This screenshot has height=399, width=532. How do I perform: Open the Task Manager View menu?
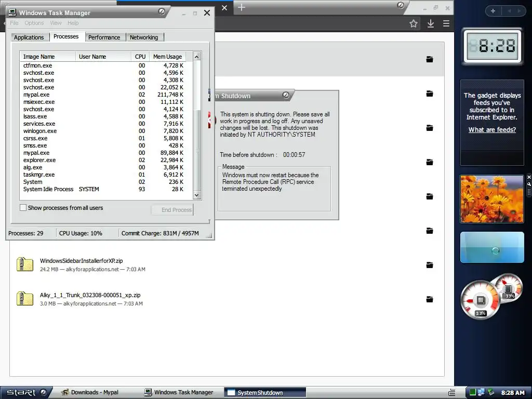click(x=56, y=23)
